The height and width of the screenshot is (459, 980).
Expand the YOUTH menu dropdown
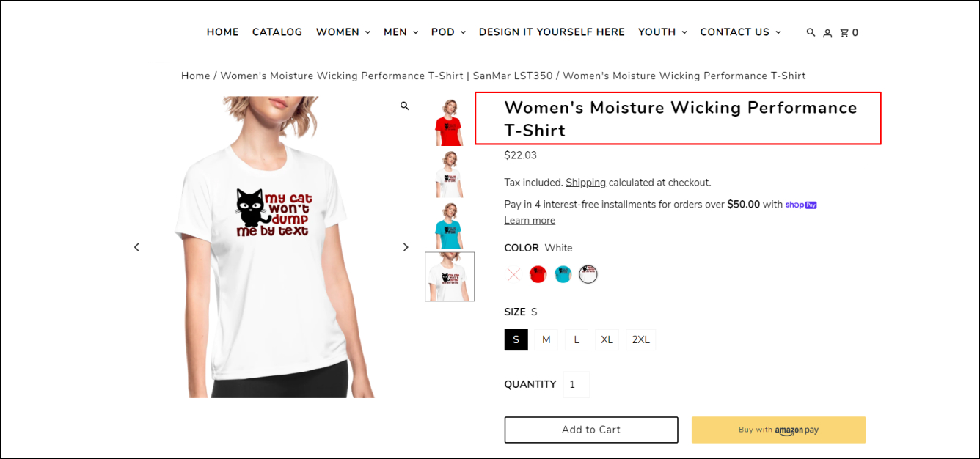coord(662,32)
